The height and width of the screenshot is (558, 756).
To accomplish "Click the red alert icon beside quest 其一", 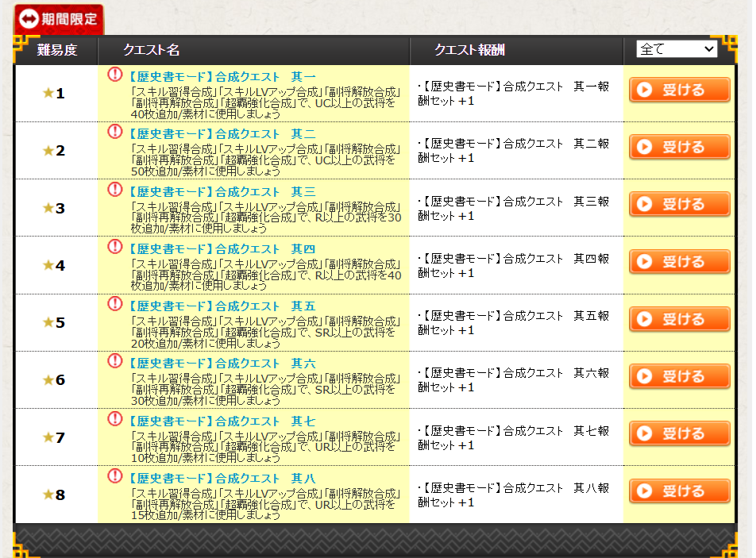I will 115,75.
